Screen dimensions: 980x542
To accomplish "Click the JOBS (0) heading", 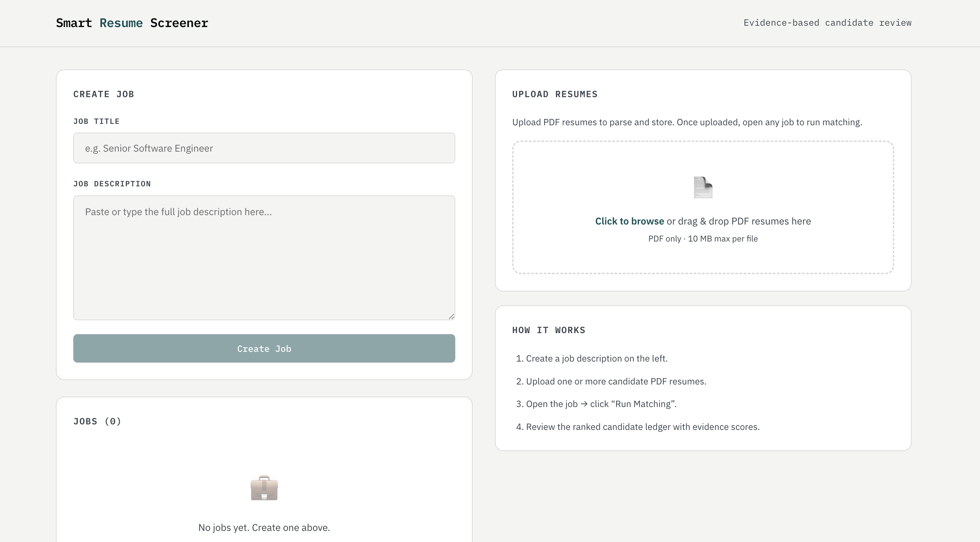I will click(x=97, y=422).
